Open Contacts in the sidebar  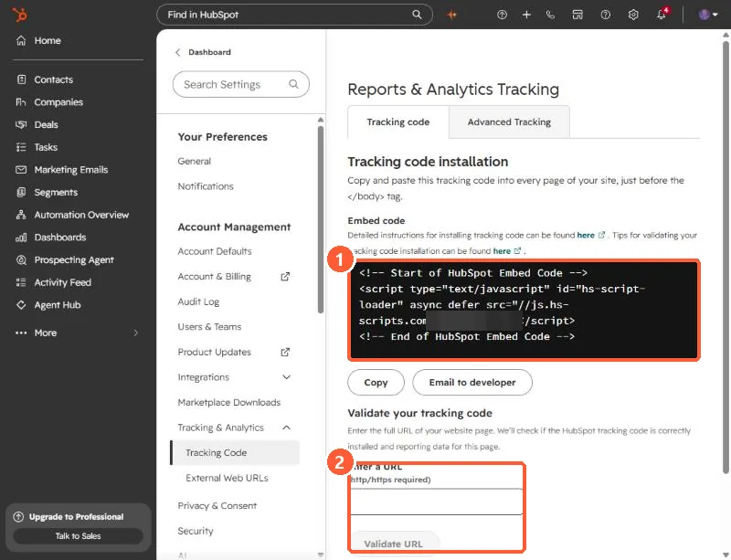pyautogui.click(x=53, y=79)
